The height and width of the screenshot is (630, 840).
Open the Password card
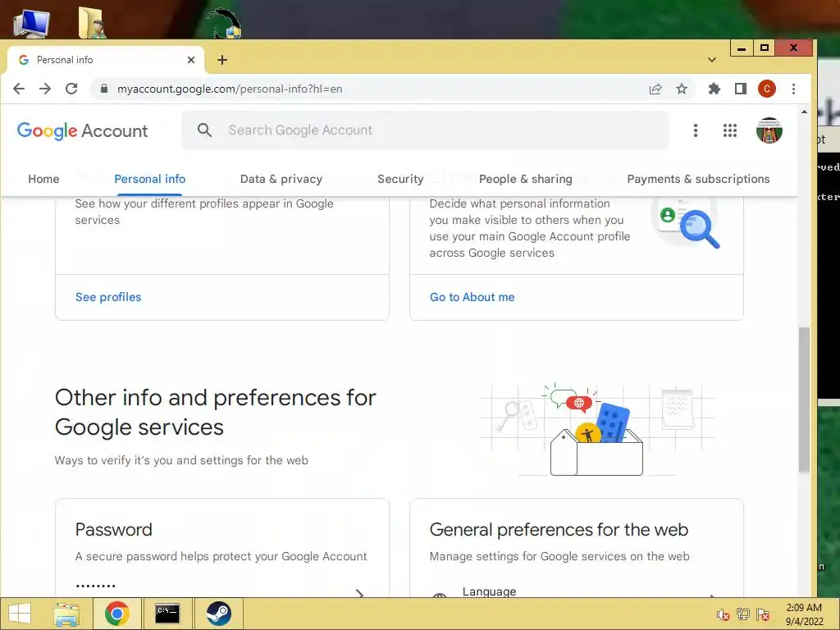(x=222, y=547)
